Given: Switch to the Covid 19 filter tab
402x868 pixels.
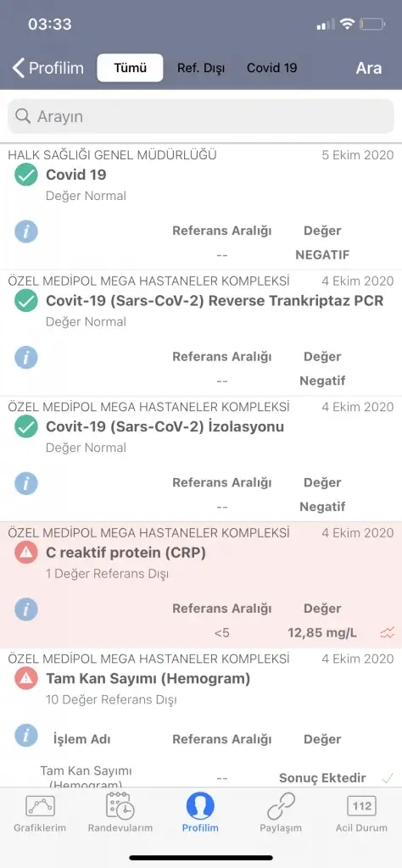Looking at the screenshot, I should click(x=272, y=68).
